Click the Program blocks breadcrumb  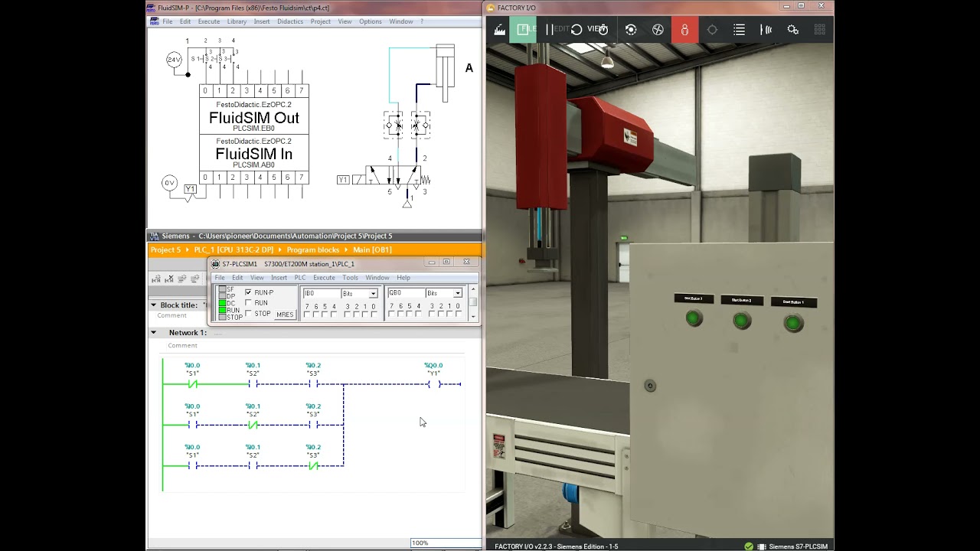click(313, 249)
